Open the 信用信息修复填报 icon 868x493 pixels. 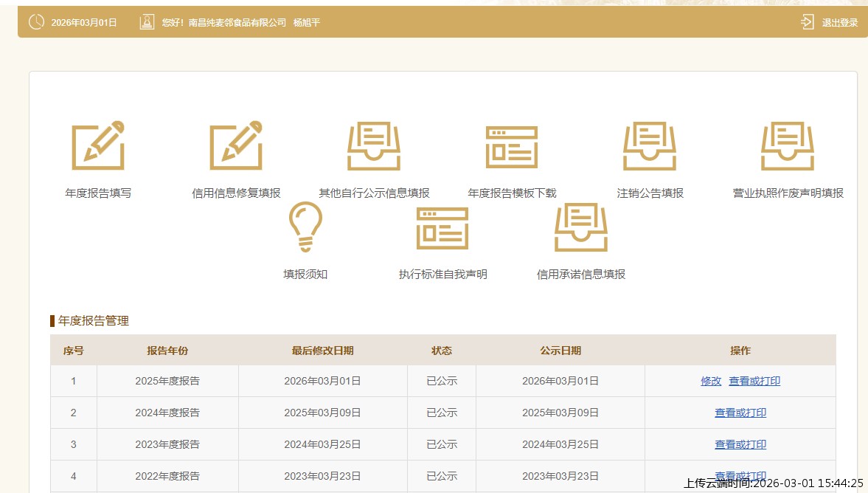[x=236, y=146]
